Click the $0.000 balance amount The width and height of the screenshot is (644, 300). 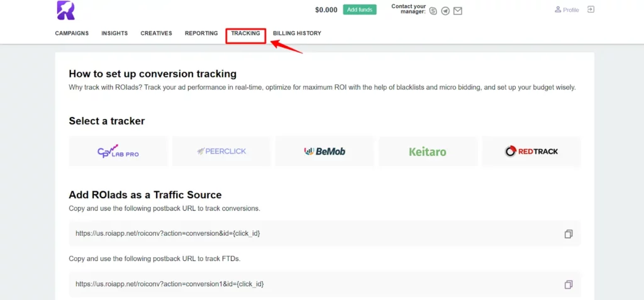coord(326,10)
